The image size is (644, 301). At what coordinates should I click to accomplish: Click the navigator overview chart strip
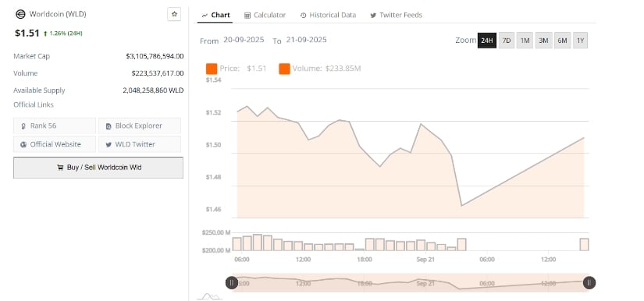411,282
